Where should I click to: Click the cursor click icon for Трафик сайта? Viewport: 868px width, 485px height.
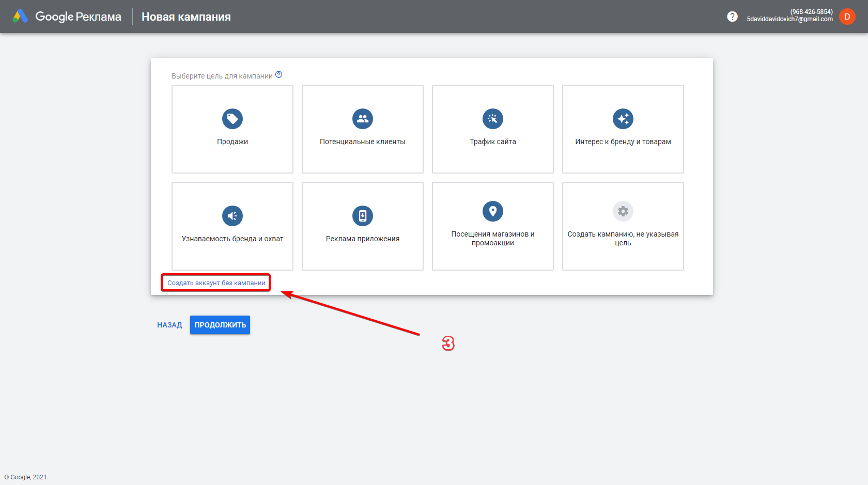(x=493, y=119)
